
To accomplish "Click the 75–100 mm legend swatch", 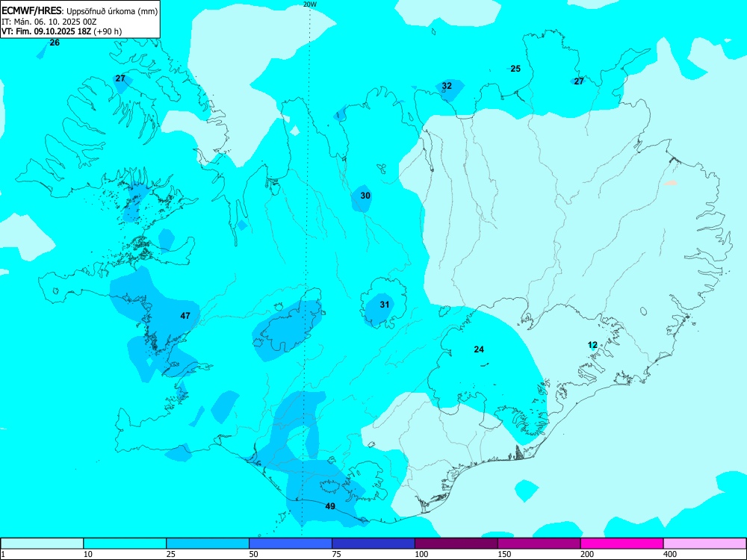I will [x=373, y=544].
